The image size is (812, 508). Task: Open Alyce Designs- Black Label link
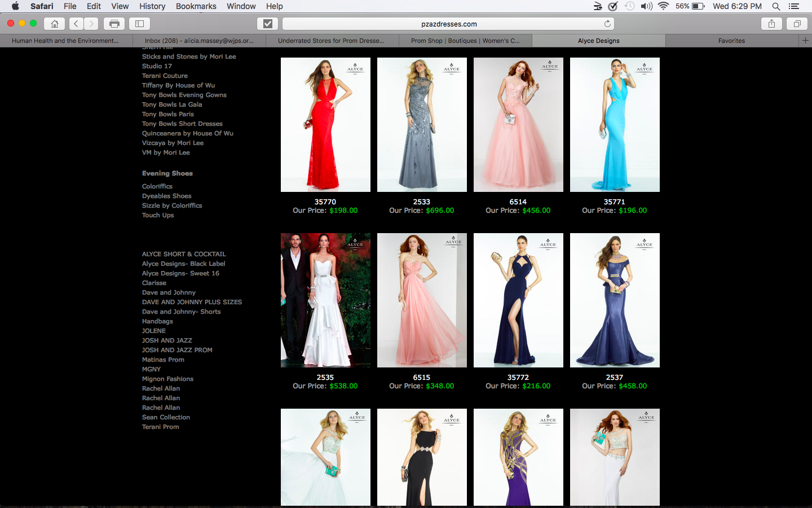(x=184, y=264)
